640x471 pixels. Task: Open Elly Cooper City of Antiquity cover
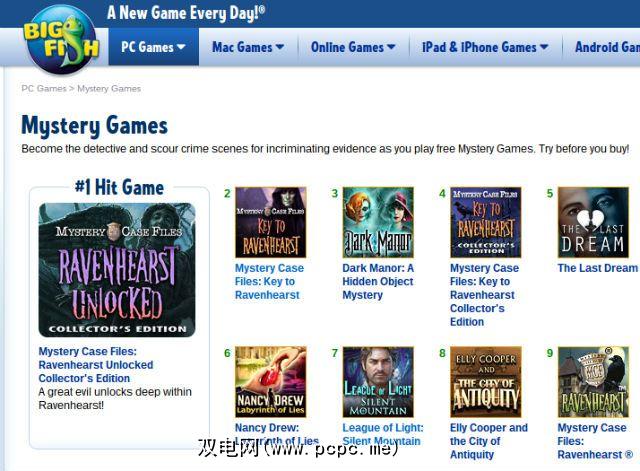click(486, 382)
